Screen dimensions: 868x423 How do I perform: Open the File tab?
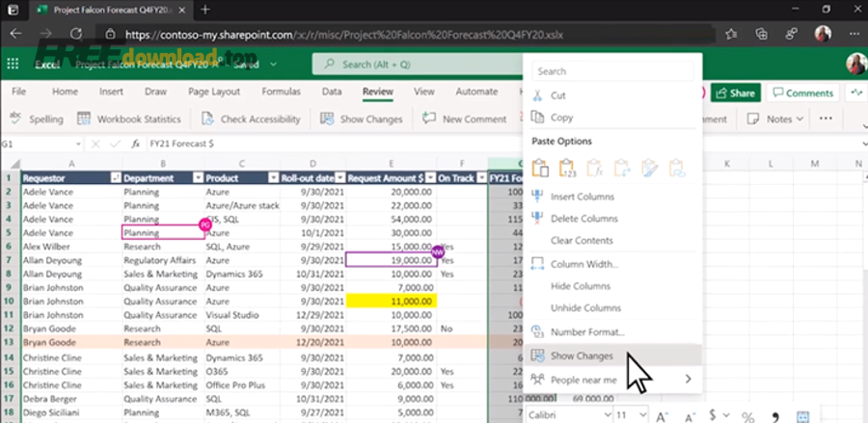pos(19,92)
